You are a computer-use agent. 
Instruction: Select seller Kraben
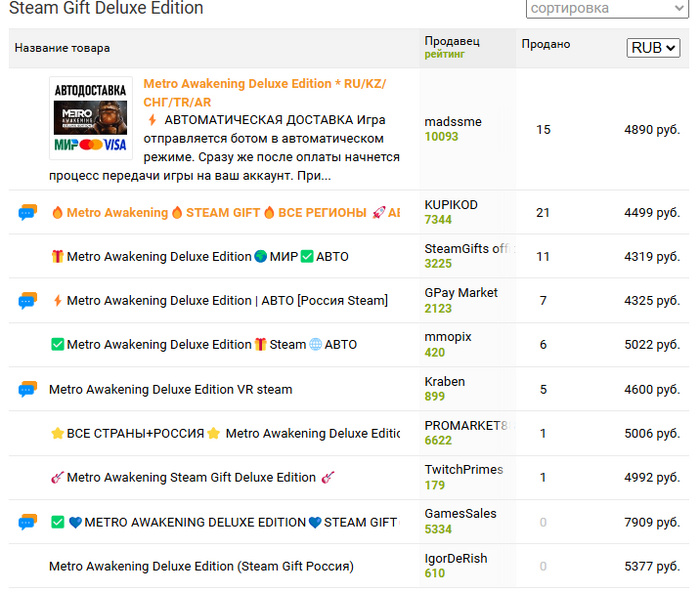pos(445,381)
